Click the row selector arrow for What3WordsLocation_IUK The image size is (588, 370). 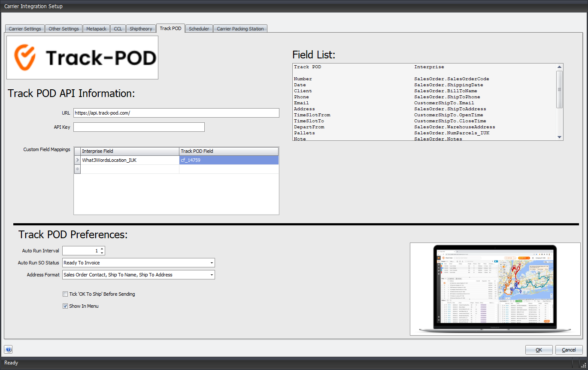(77, 160)
